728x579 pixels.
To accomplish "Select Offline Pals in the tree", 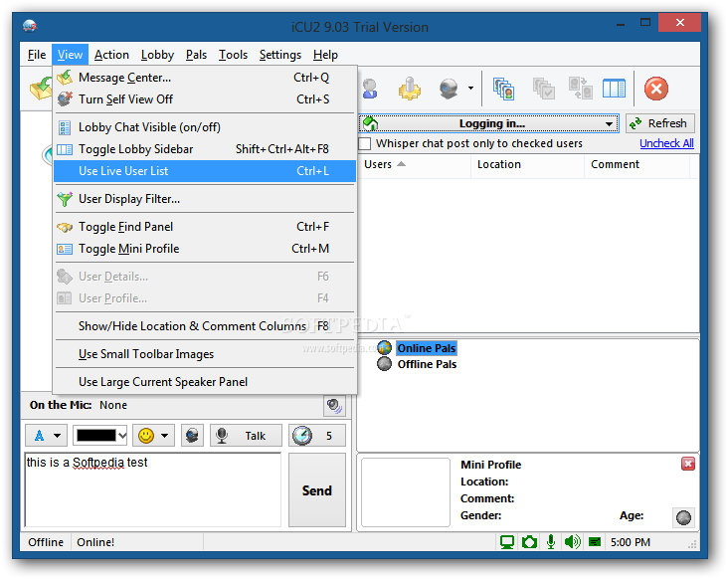I will pyautogui.click(x=427, y=364).
